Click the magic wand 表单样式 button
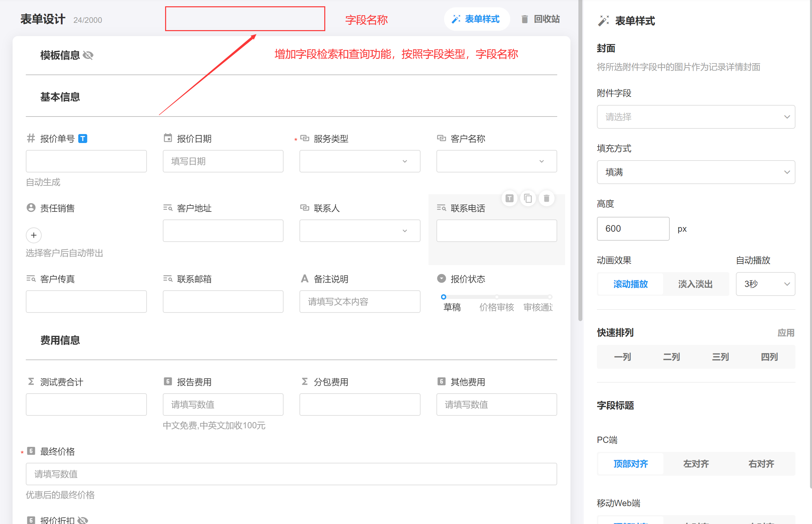 pos(476,19)
